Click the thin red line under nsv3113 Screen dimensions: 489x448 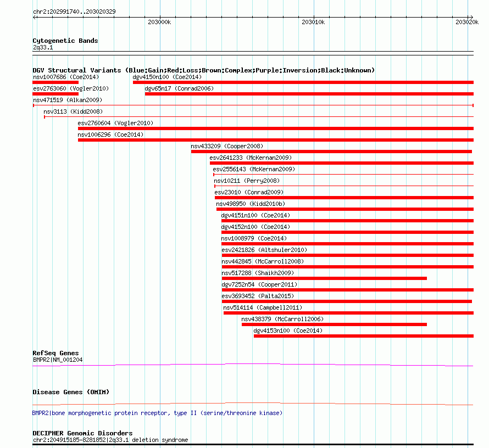click(x=259, y=117)
